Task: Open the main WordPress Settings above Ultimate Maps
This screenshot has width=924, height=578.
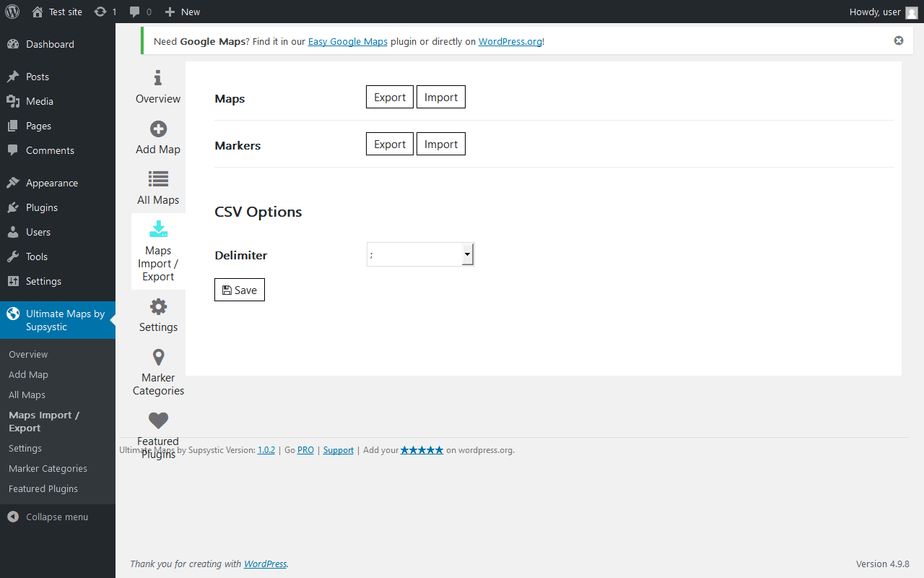Action: tap(58, 281)
